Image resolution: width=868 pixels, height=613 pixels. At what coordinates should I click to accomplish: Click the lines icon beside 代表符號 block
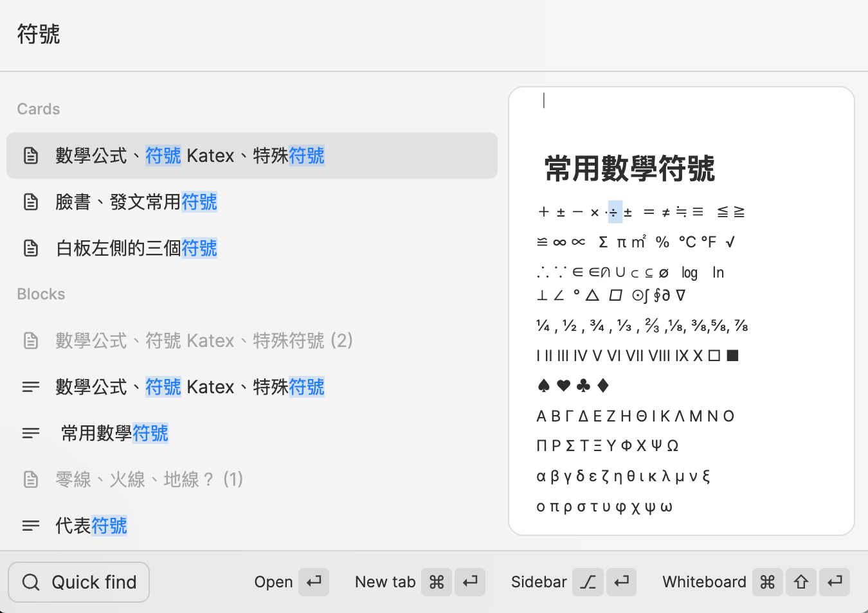pyautogui.click(x=31, y=526)
